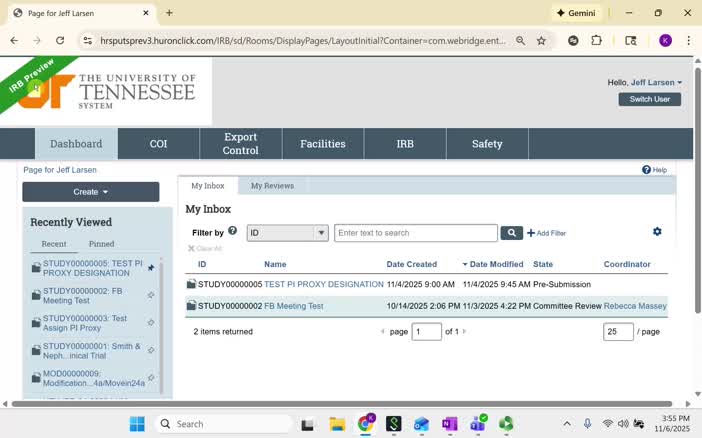
Task: Pin MOD00000009 Modification item
Action: click(x=151, y=378)
